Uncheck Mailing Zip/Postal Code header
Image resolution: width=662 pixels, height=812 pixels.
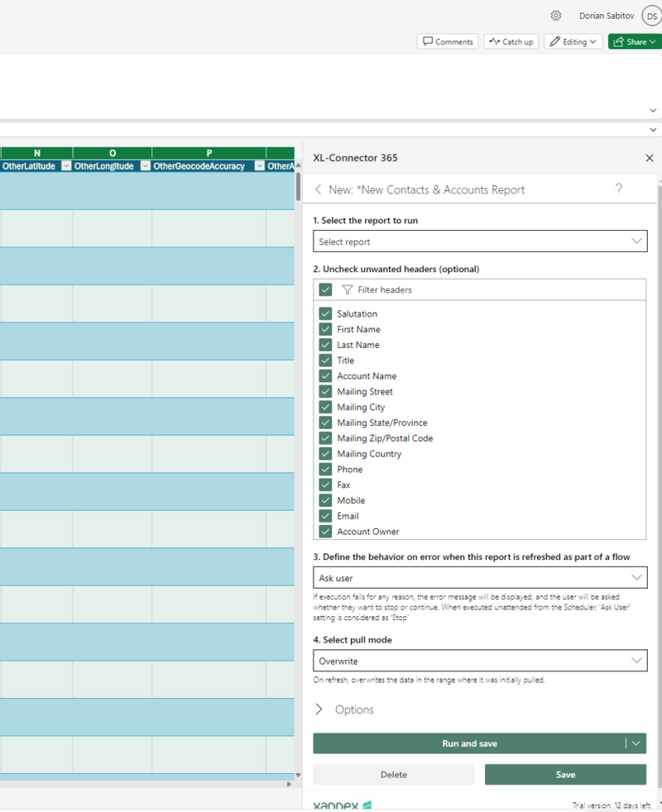click(325, 438)
